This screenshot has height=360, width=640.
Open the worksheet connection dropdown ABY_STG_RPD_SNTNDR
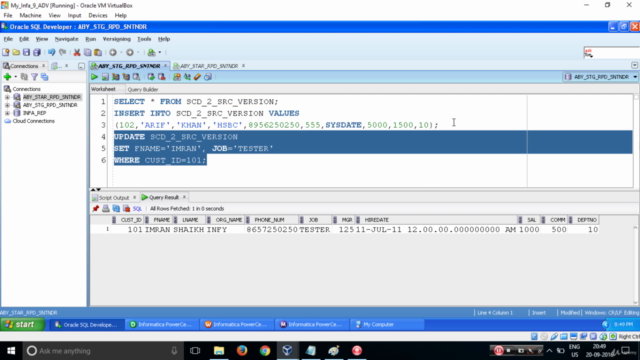pyautogui.click(x=600, y=77)
